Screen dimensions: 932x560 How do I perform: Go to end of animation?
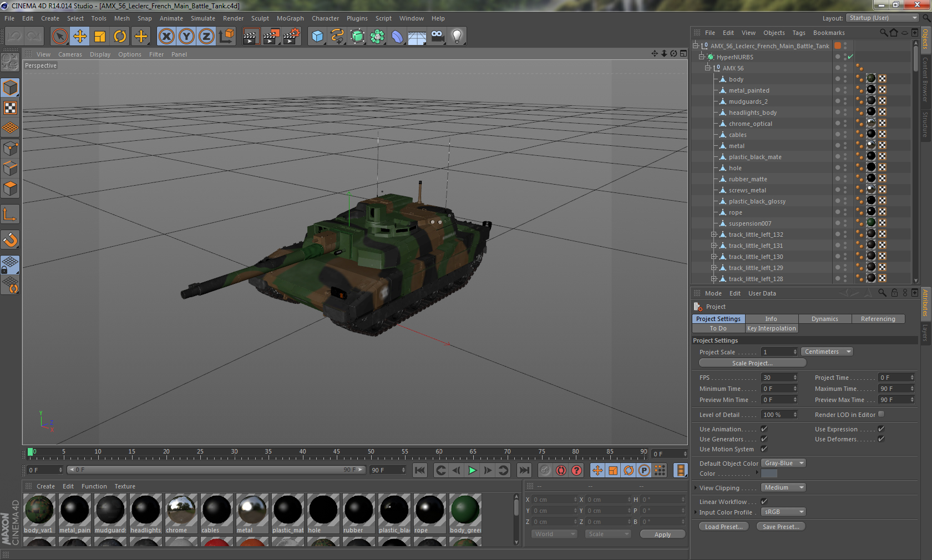524,470
